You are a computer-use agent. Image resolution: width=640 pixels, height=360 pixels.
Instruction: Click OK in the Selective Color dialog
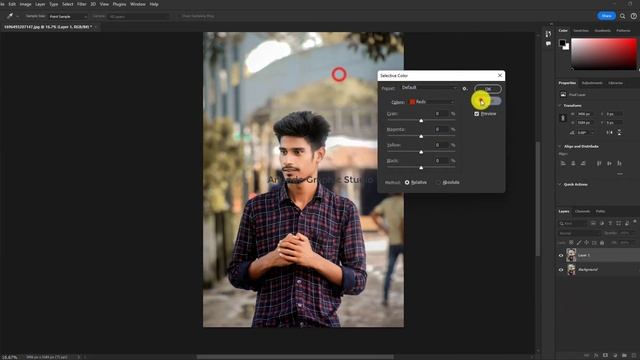pos(488,89)
